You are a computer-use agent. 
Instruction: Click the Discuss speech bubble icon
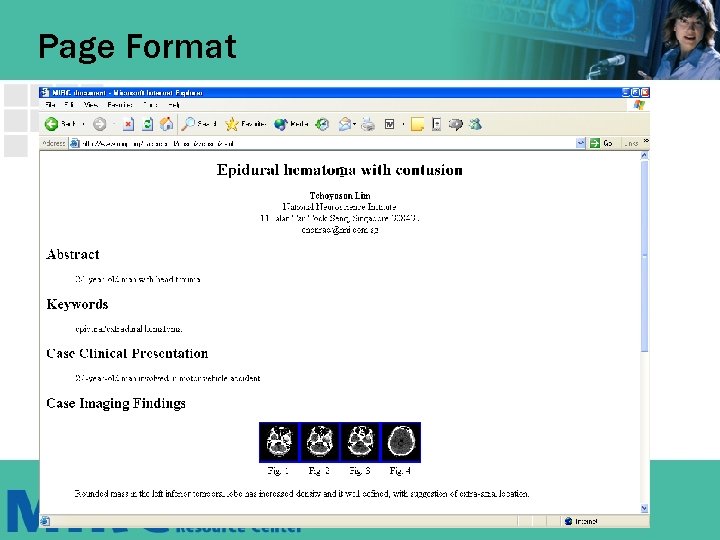tap(456, 124)
